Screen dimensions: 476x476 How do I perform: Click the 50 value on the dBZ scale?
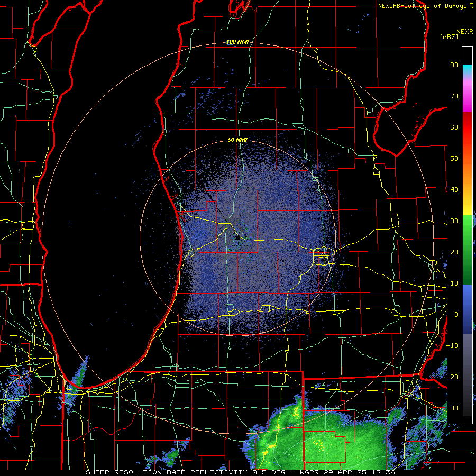454,159
